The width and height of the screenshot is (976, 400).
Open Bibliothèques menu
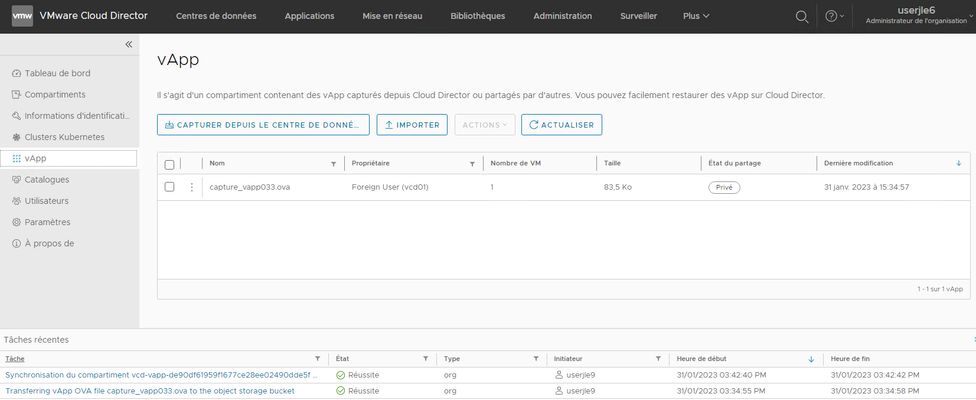477,16
